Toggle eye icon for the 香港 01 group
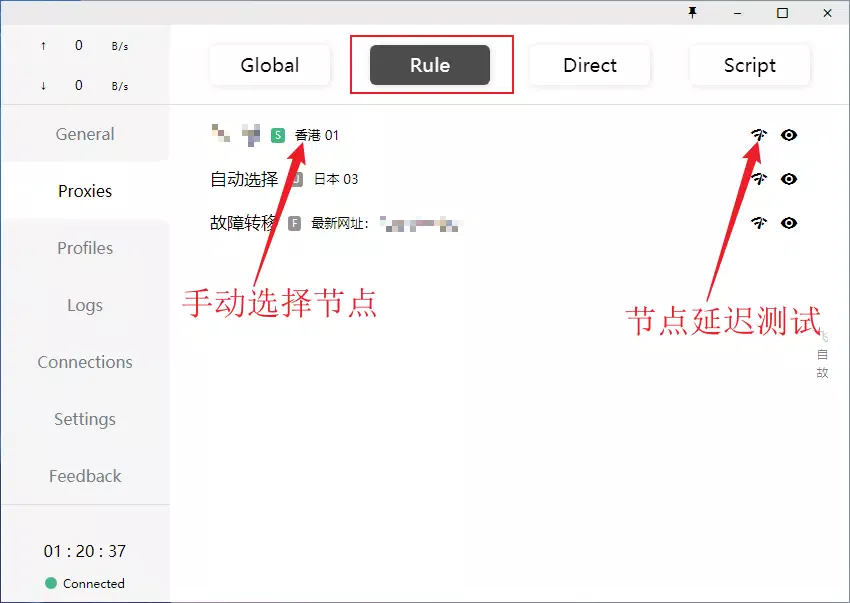Screen dimensions: 850x603 click(789, 135)
